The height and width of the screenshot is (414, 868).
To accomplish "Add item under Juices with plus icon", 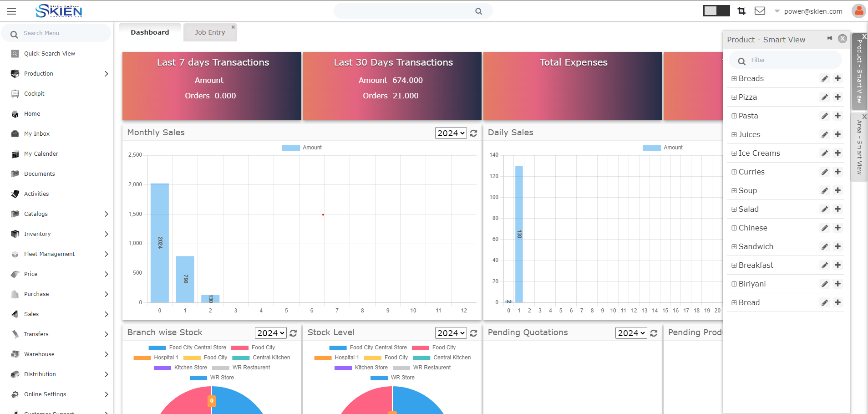I will 838,135.
